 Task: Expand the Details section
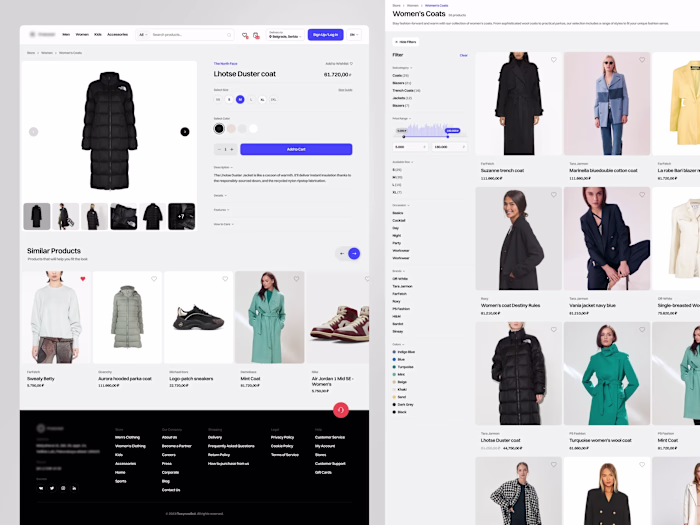(220, 196)
